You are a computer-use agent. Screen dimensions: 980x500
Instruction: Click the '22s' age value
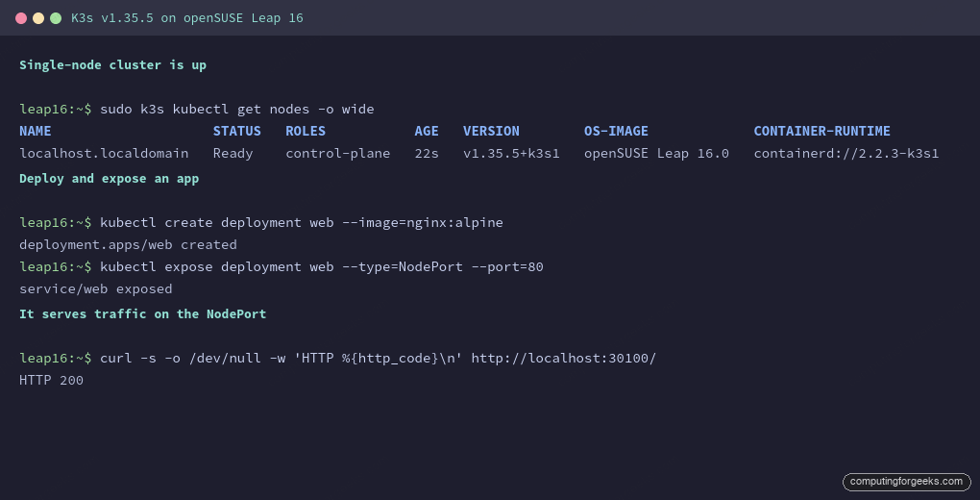(x=427, y=153)
